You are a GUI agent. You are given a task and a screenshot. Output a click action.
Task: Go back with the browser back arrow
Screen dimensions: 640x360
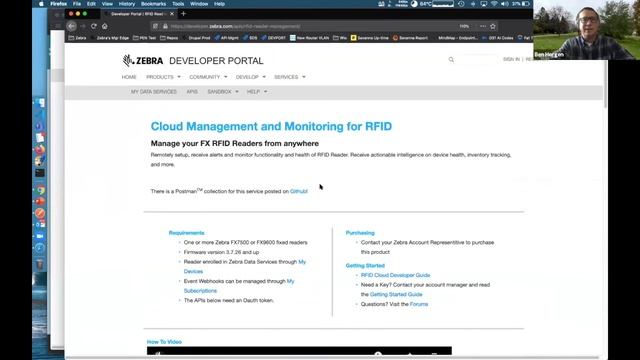click(x=71, y=26)
